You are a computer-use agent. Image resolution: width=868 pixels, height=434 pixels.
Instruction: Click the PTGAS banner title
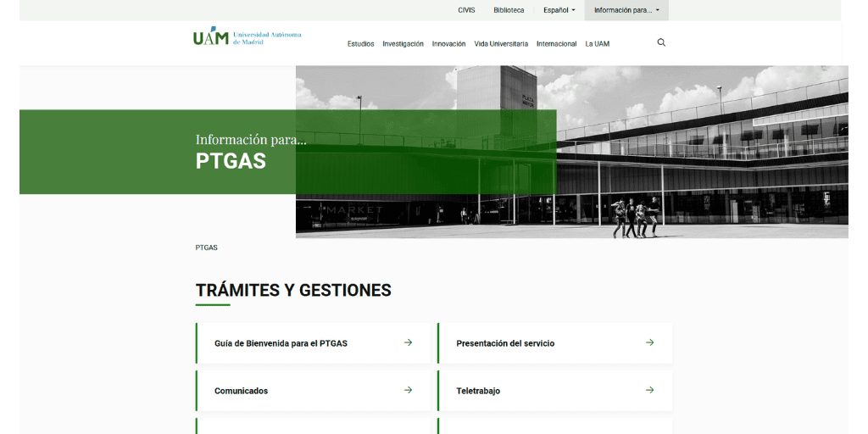tap(231, 161)
